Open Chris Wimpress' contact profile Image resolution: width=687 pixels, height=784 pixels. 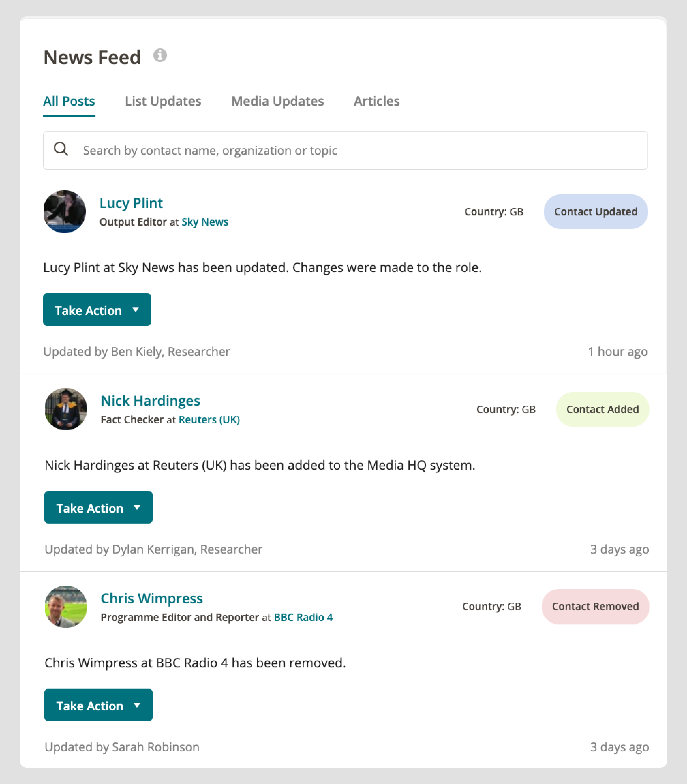pos(152,598)
